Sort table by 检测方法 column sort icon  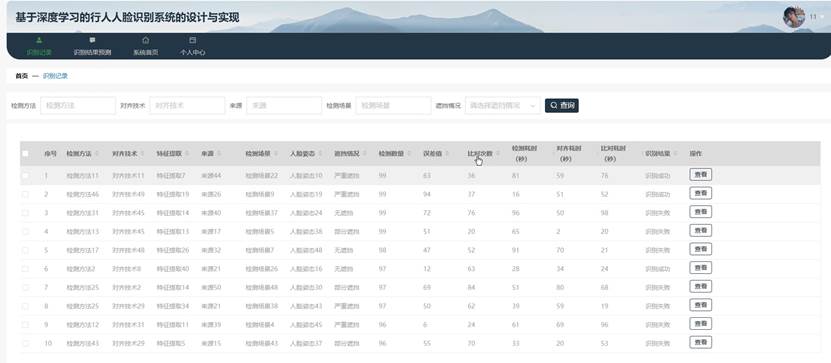96,154
